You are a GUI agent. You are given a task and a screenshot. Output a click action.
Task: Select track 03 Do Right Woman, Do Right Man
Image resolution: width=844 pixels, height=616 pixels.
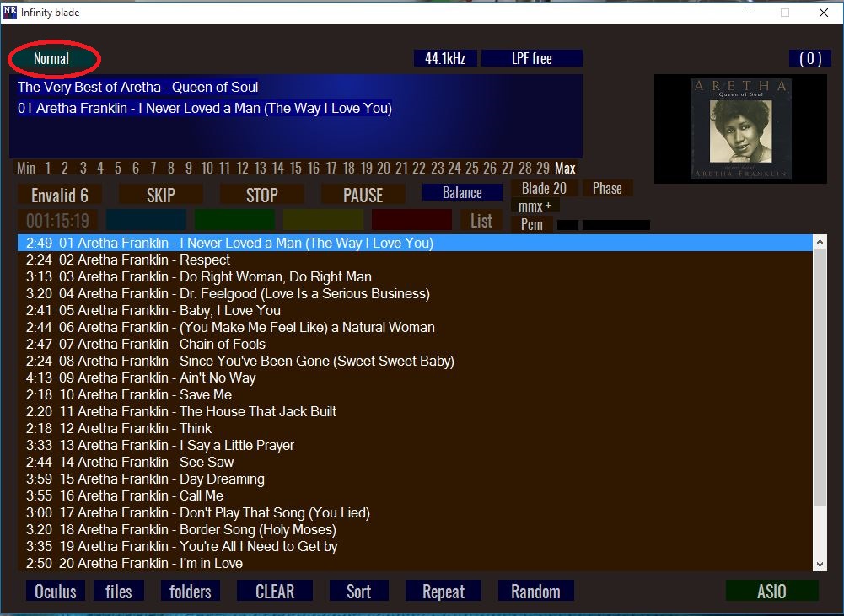(x=415, y=277)
